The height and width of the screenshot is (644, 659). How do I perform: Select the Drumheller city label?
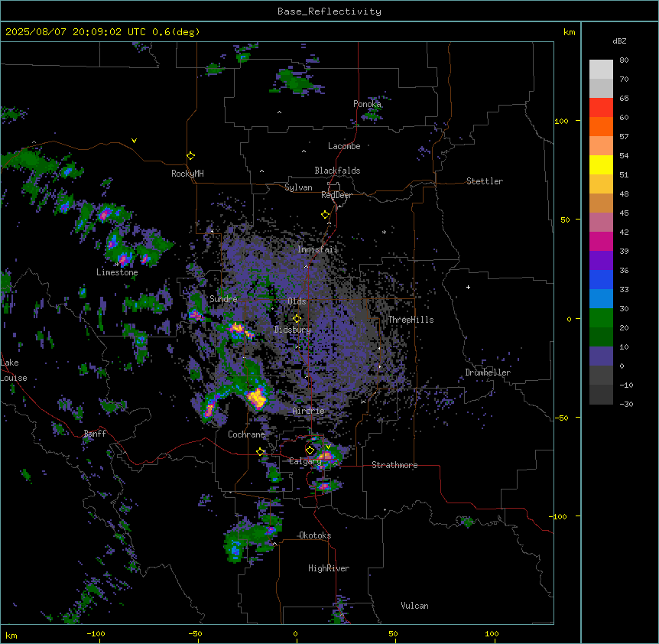(488, 372)
